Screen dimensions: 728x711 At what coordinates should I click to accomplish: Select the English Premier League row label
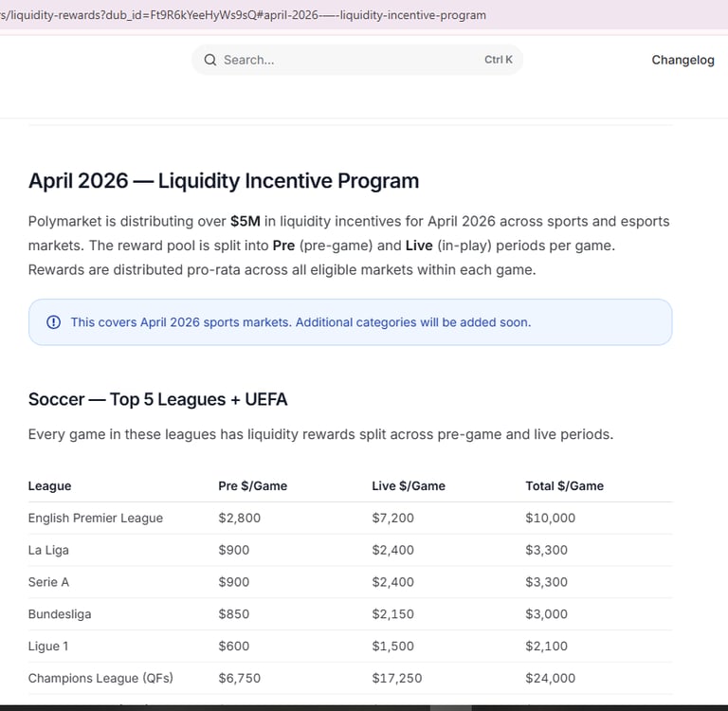pyautogui.click(x=95, y=518)
